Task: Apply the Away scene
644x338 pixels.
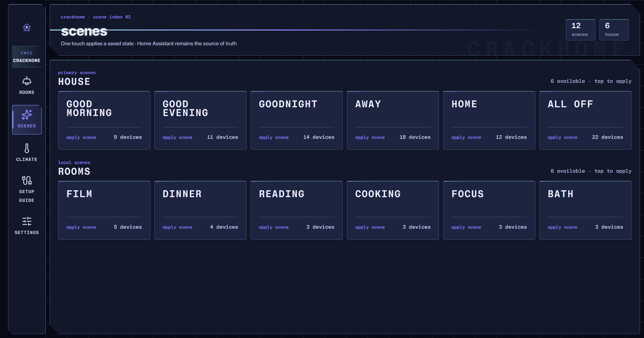Action: [x=393, y=120]
